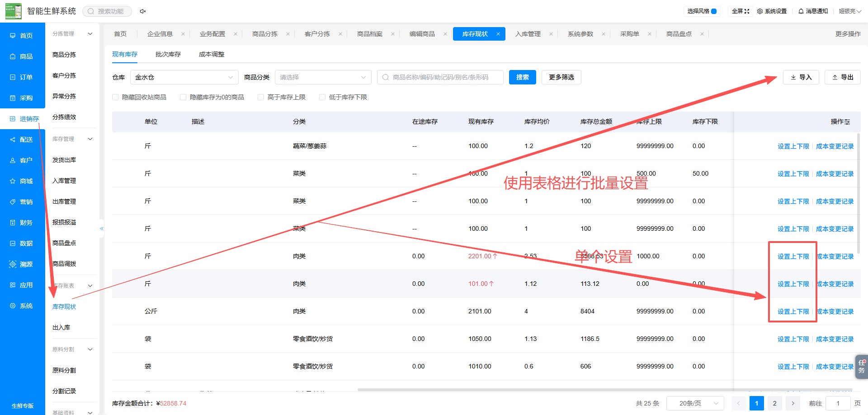The image size is (868, 415).
Task: Switch to 批次库存 tab
Action: point(168,54)
